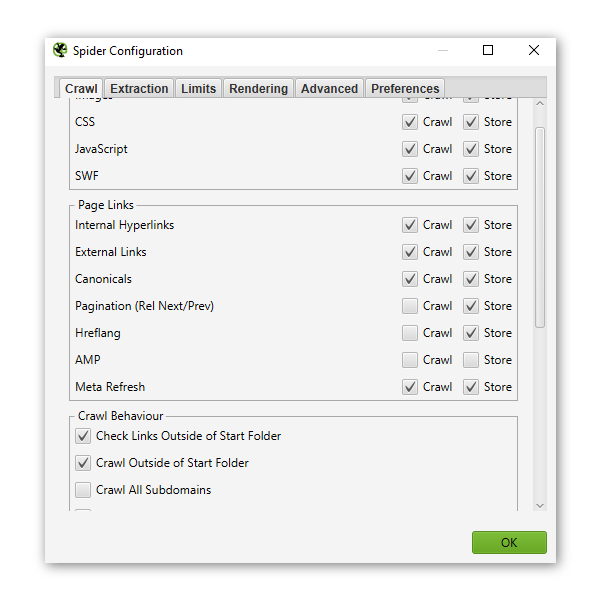
Task: Uncheck Check Links Outside of Start Folder
Action: (x=83, y=436)
